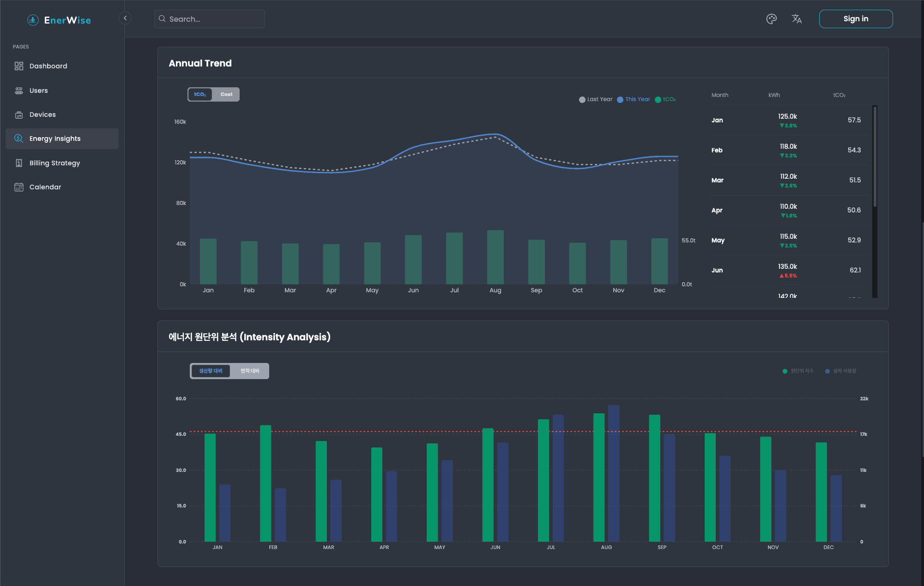This screenshot has width=924, height=586.
Task: Switch intensity toggle to 면적 대비
Action: (x=250, y=371)
